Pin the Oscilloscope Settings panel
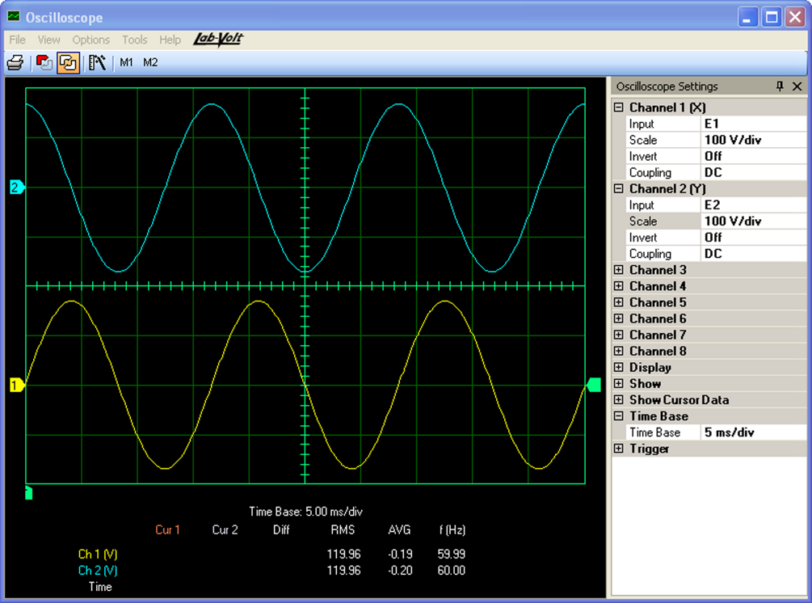Viewport: 812px width, 603px height. pos(780,87)
